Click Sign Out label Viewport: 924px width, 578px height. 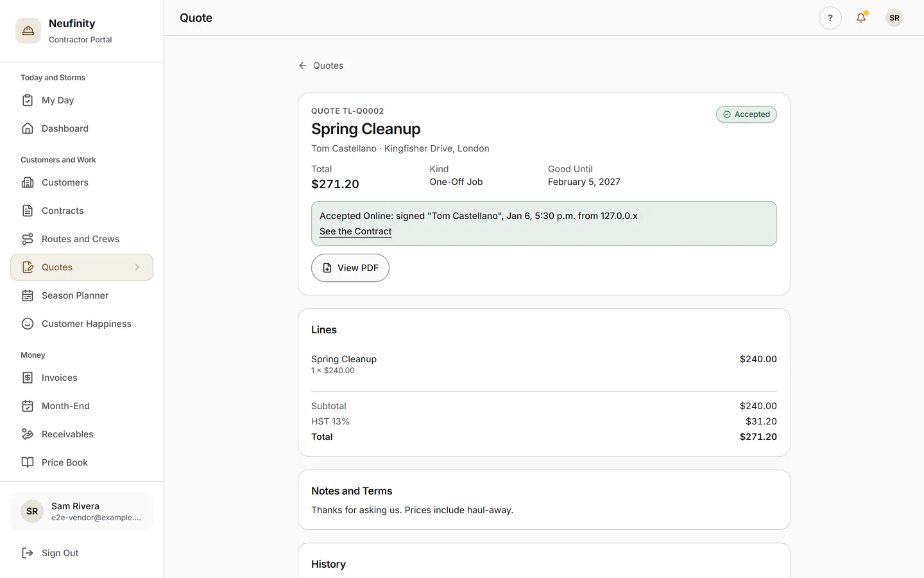pyautogui.click(x=60, y=553)
